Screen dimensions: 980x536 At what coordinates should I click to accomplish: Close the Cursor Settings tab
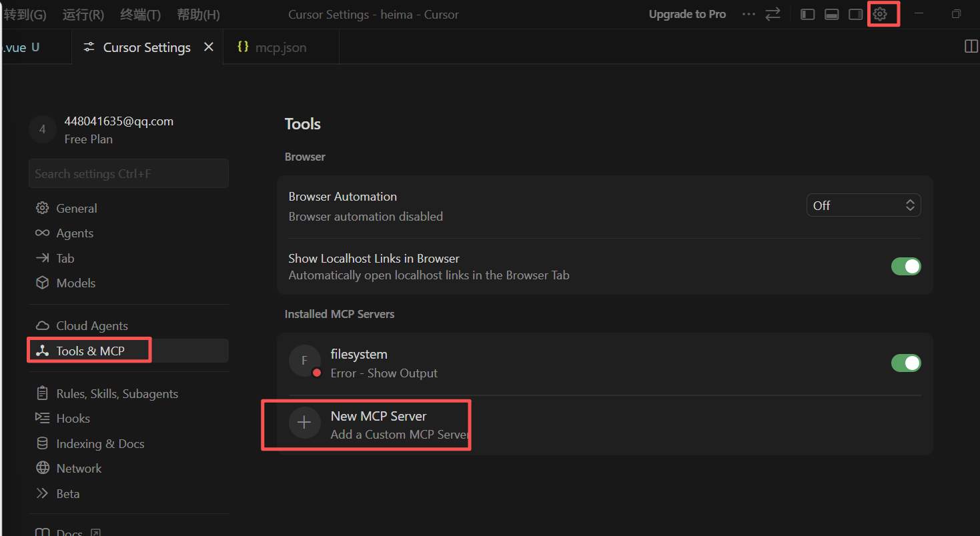(209, 47)
